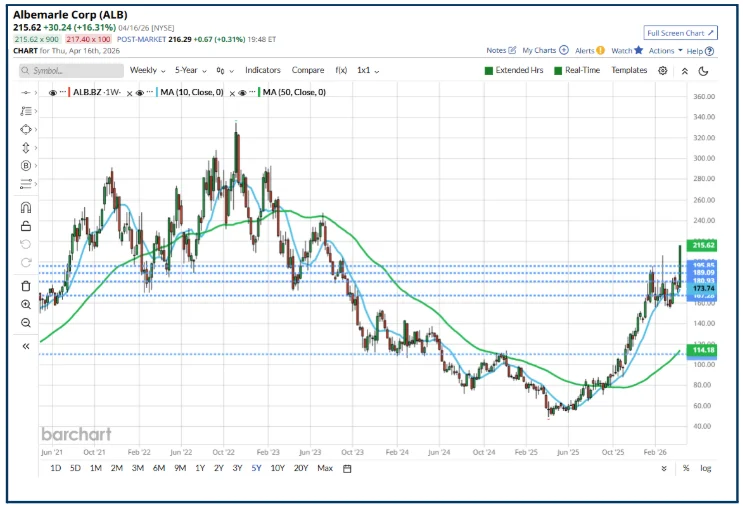Click the redo arrow icon
743x508 pixels.
point(26,263)
